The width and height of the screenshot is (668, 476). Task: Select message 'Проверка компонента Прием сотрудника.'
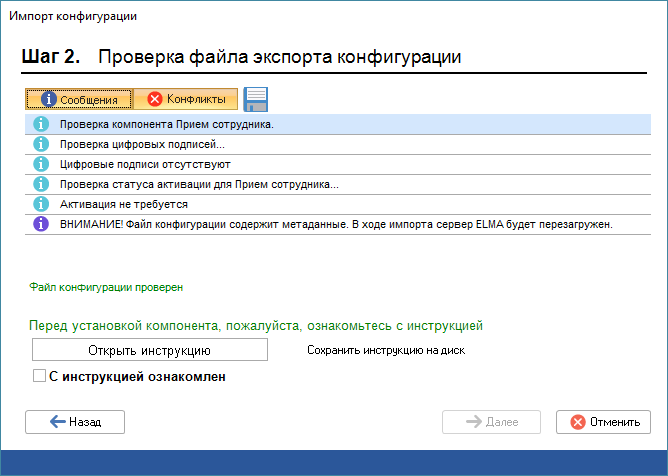[338, 124]
